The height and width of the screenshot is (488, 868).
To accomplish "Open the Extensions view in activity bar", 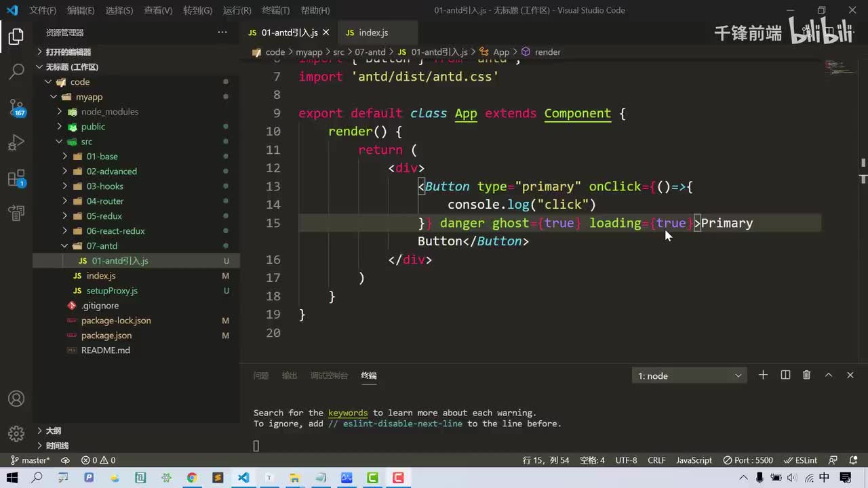I will click(16, 178).
